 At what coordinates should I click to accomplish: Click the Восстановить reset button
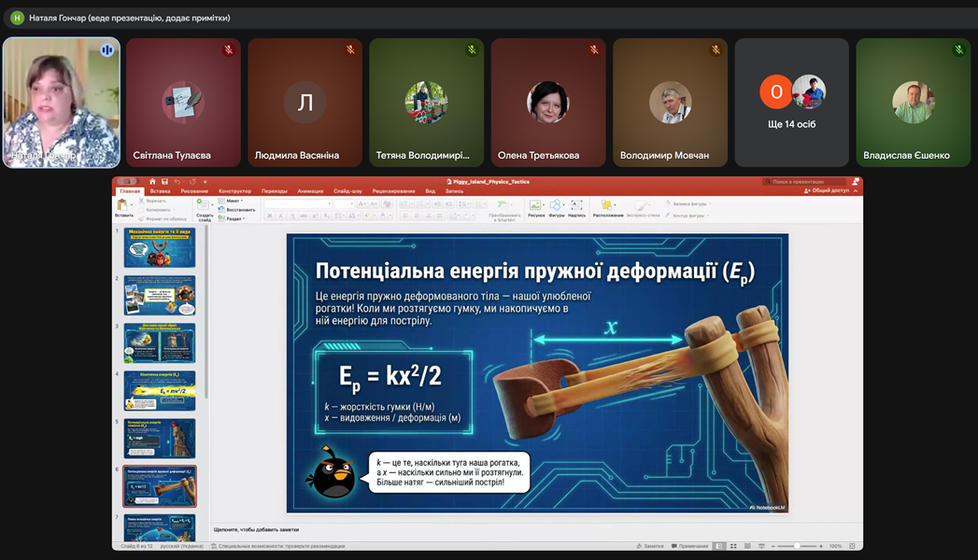pyautogui.click(x=236, y=209)
